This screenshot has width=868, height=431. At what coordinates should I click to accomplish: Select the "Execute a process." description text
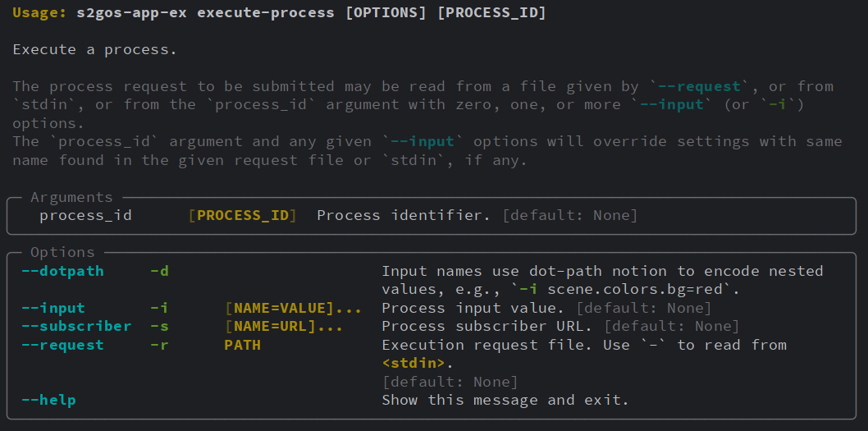coord(94,49)
